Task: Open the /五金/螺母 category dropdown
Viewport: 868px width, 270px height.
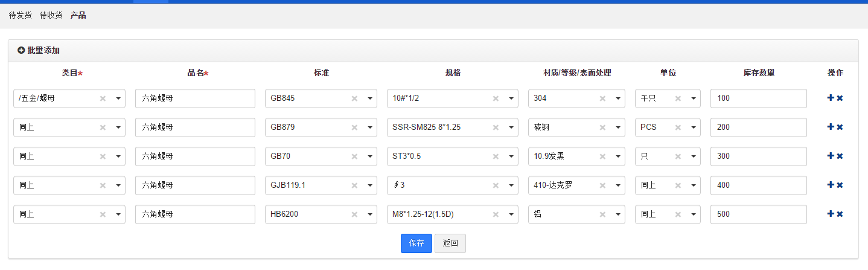Action: pos(118,98)
